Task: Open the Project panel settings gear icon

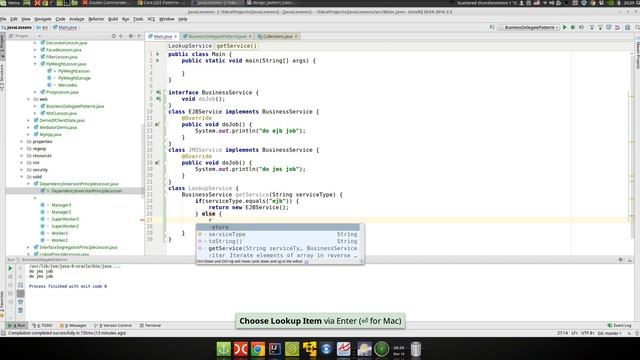Action: click(131, 36)
